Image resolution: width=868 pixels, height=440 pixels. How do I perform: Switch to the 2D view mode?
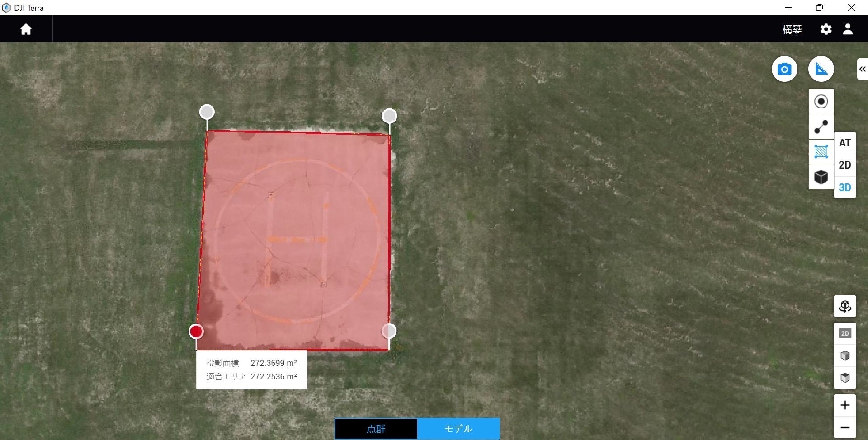coord(844,165)
